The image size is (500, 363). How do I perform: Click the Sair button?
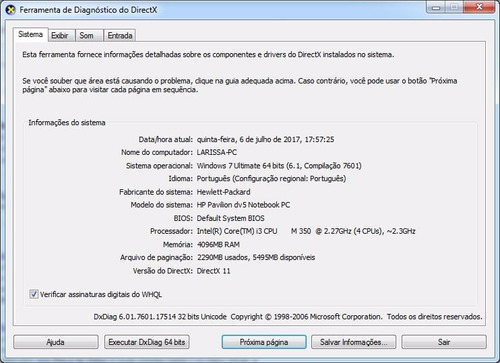click(444, 342)
